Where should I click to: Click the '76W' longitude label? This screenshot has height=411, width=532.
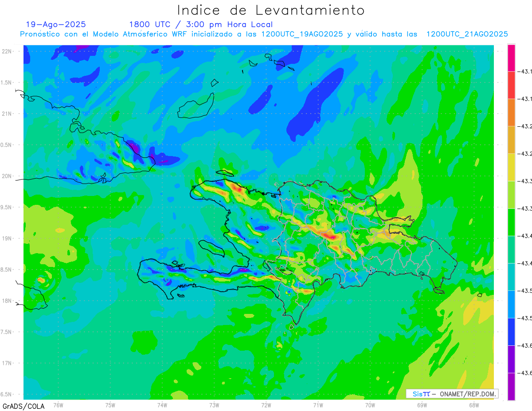[58, 405]
